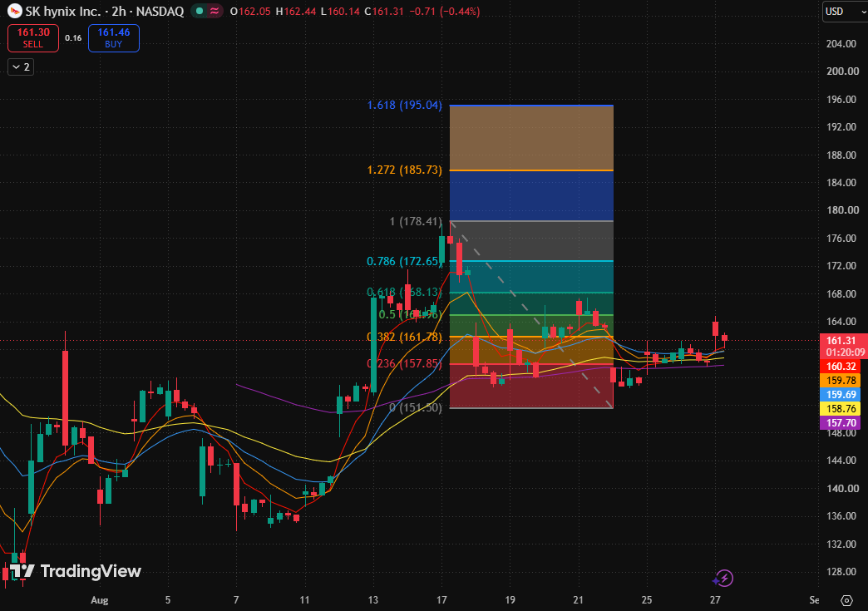This screenshot has height=611, width=868.
Task: Select the 1 (178.41) Fibonacci label
Action: pos(416,221)
